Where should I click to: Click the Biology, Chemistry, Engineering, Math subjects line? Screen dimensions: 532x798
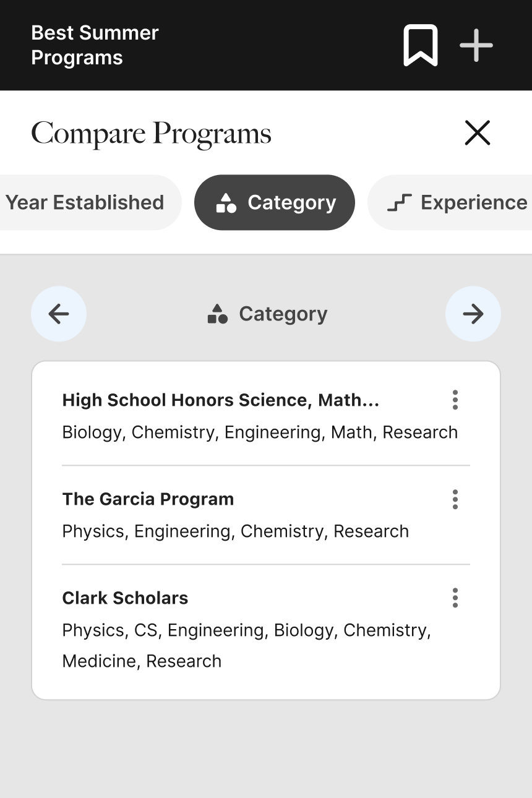260,432
